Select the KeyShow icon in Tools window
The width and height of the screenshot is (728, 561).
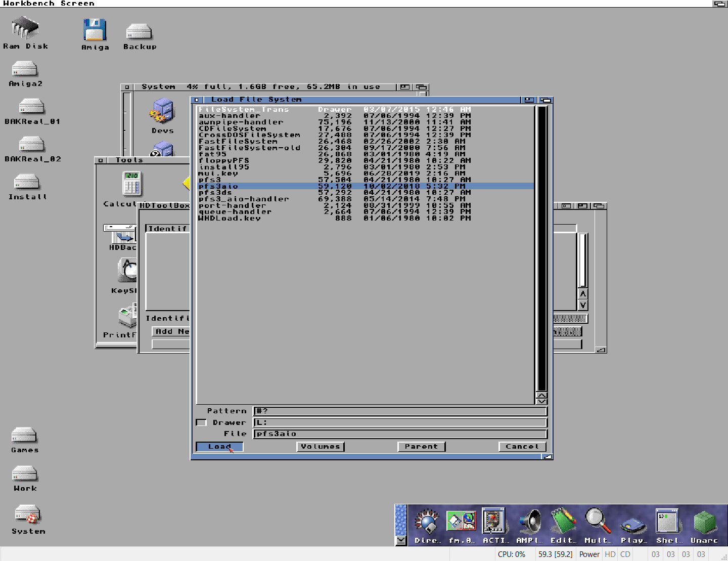tap(127, 271)
